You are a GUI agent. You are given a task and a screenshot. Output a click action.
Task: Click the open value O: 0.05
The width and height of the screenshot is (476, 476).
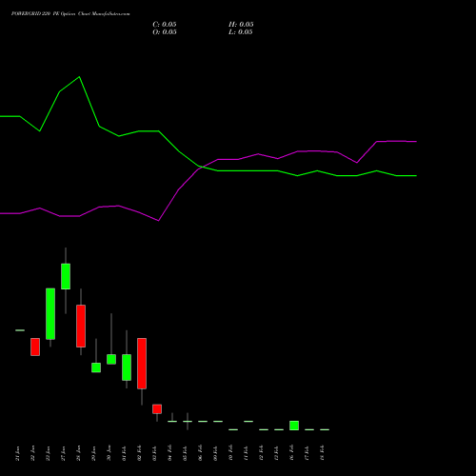(165, 32)
